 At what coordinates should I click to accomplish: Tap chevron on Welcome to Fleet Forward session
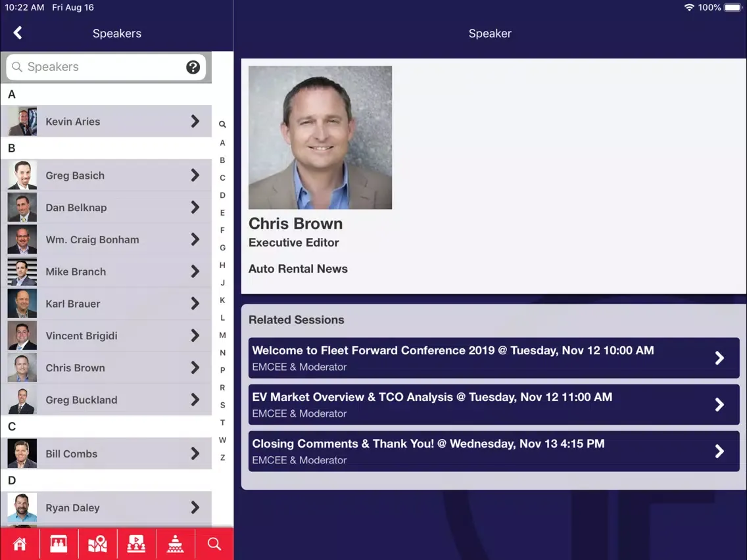[719, 358]
